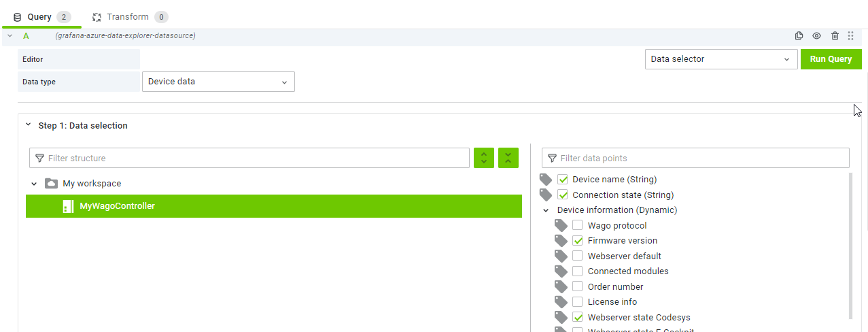Click the funnel icon in Filter data points

tap(552, 158)
